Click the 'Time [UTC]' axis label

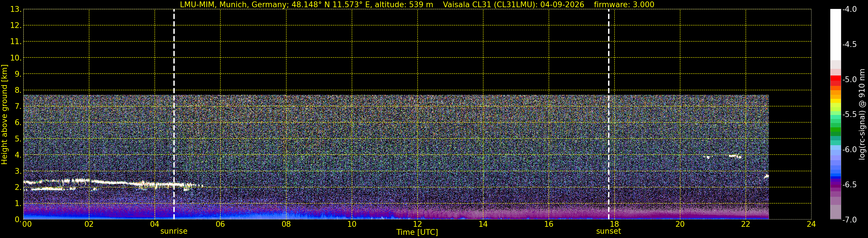click(417, 232)
